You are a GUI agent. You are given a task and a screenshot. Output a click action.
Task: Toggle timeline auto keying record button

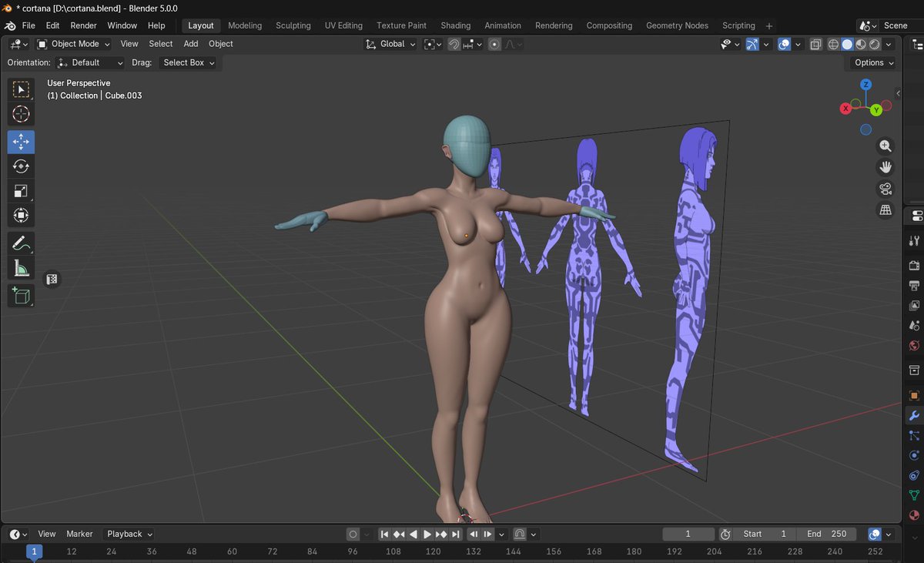coord(353,534)
